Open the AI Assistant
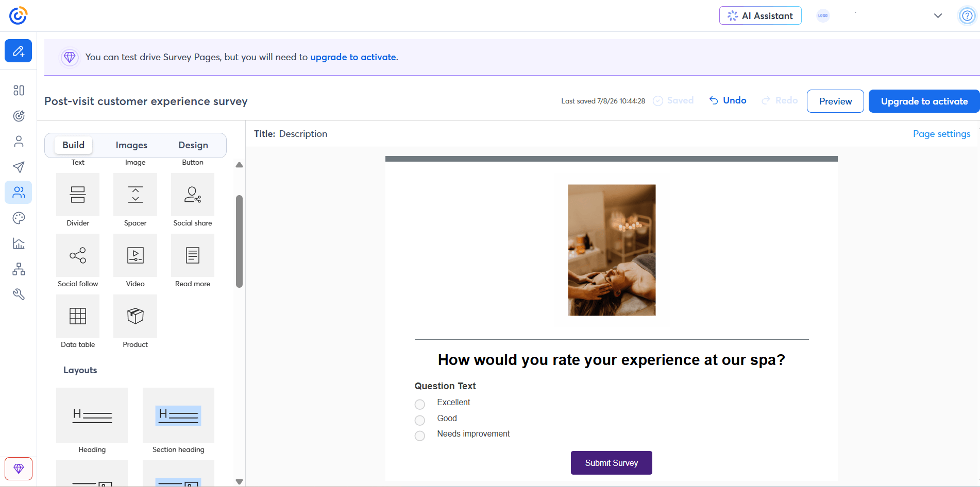Screen dimensions: 980x487 pos(760,15)
